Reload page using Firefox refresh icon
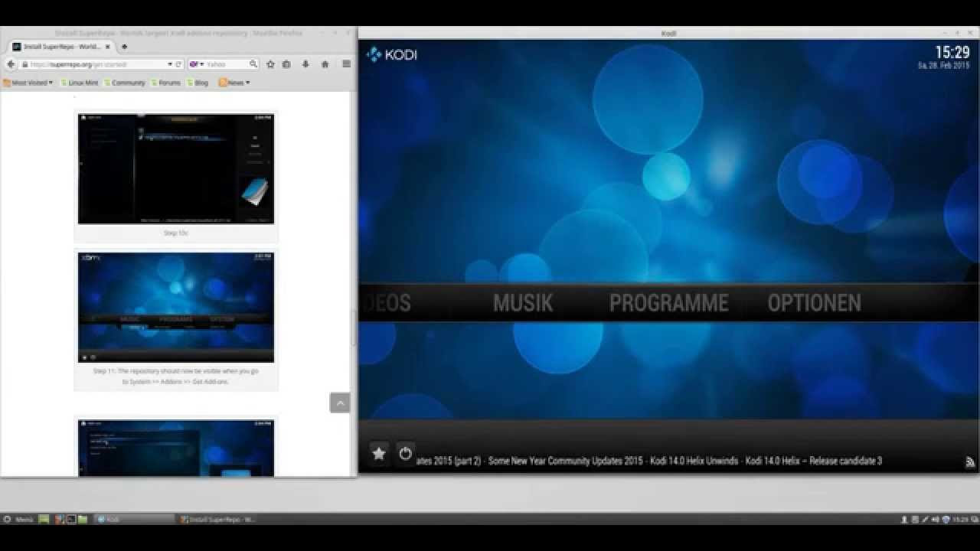This screenshot has height=551, width=980. pos(179,64)
